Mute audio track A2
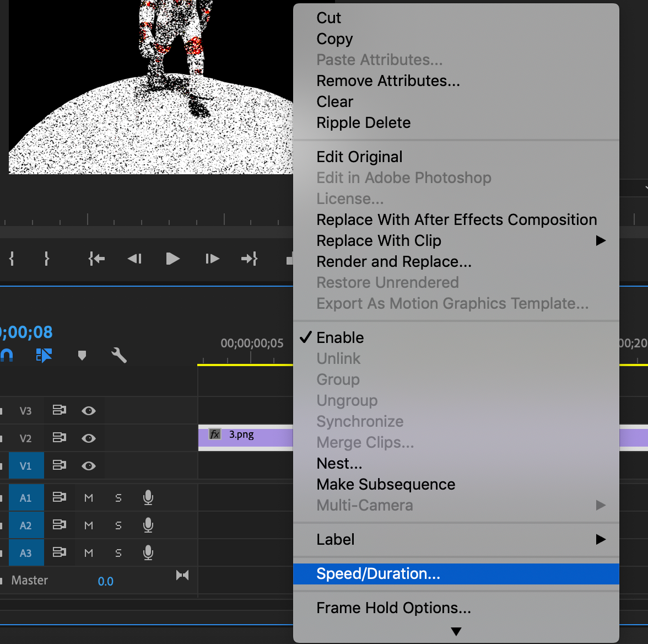Viewport: 648px width, 644px height. click(88, 525)
